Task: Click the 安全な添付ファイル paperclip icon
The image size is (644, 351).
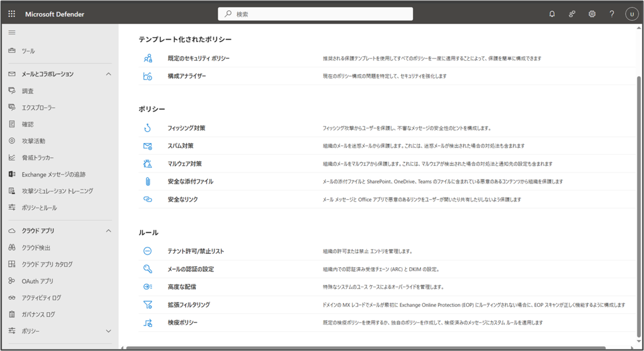Action: [148, 181]
